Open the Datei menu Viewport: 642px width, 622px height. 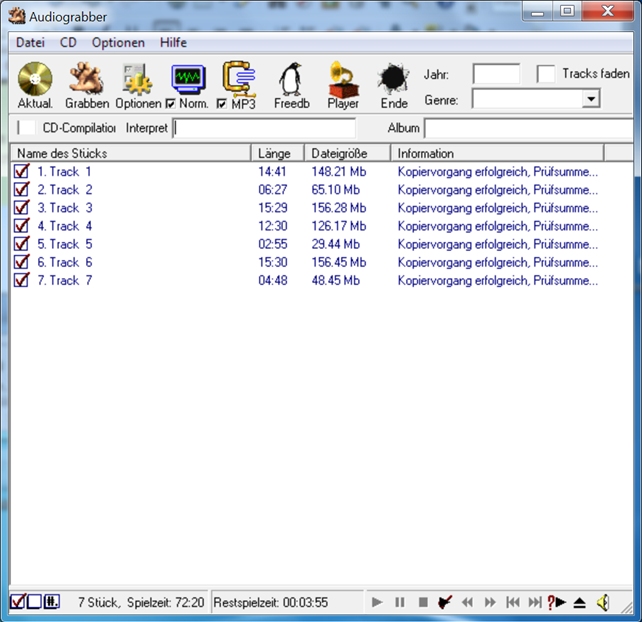point(30,43)
